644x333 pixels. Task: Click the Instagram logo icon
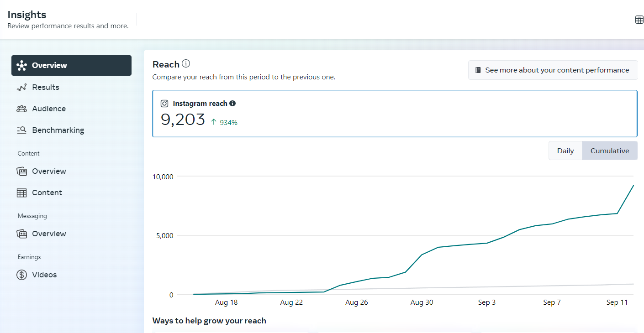pyautogui.click(x=165, y=104)
